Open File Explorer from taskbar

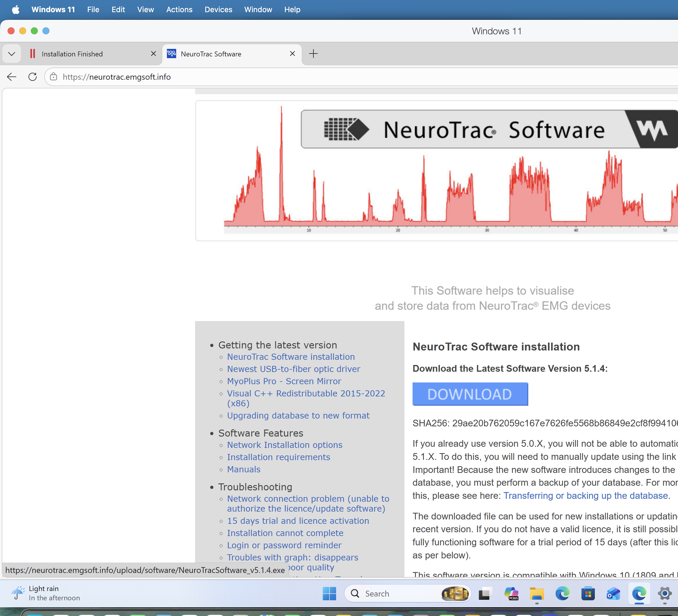pos(537,594)
